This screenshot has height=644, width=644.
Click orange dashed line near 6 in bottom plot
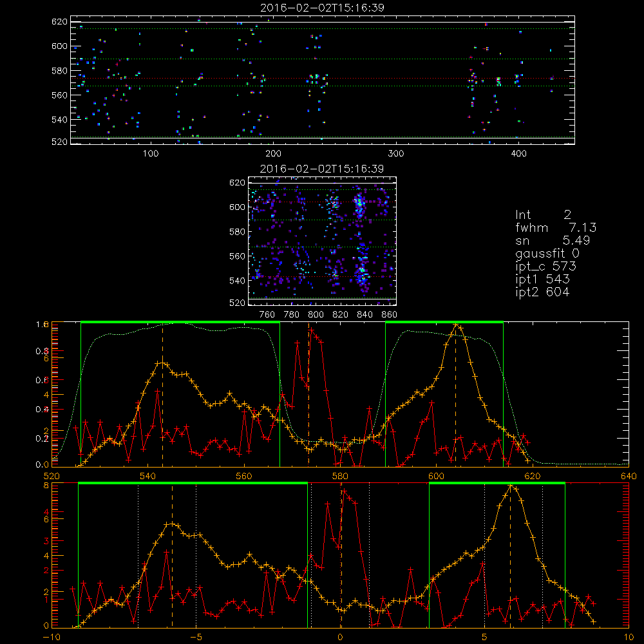[x=511, y=555]
